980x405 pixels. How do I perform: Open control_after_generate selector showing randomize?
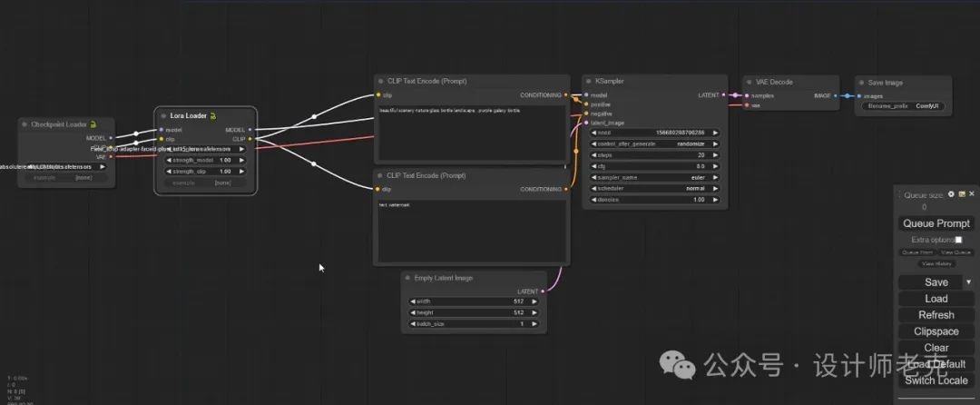[x=654, y=143]
